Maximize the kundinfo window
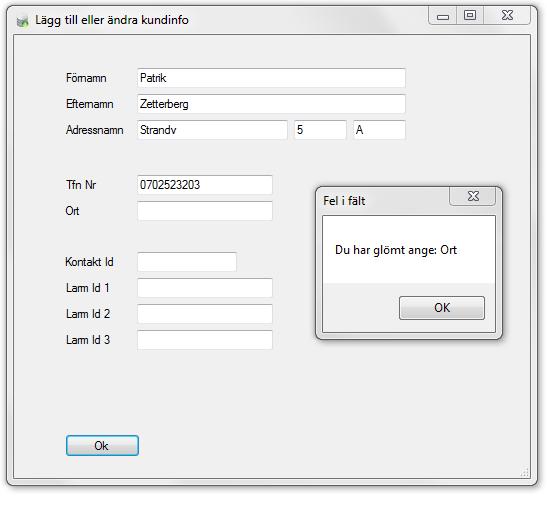Image resolution: width=547 pixels, height=510 pixels. click(x=470, y=16)
